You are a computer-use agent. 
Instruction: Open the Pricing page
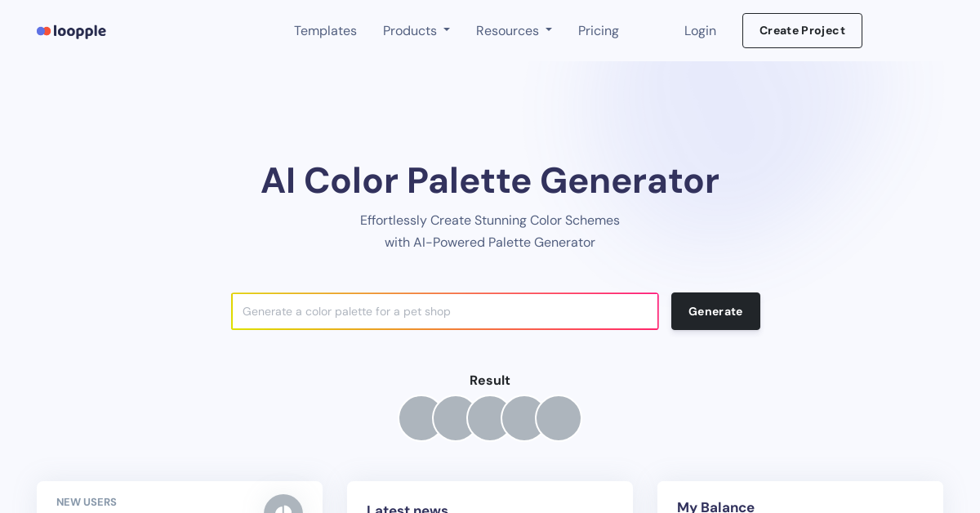598,31
